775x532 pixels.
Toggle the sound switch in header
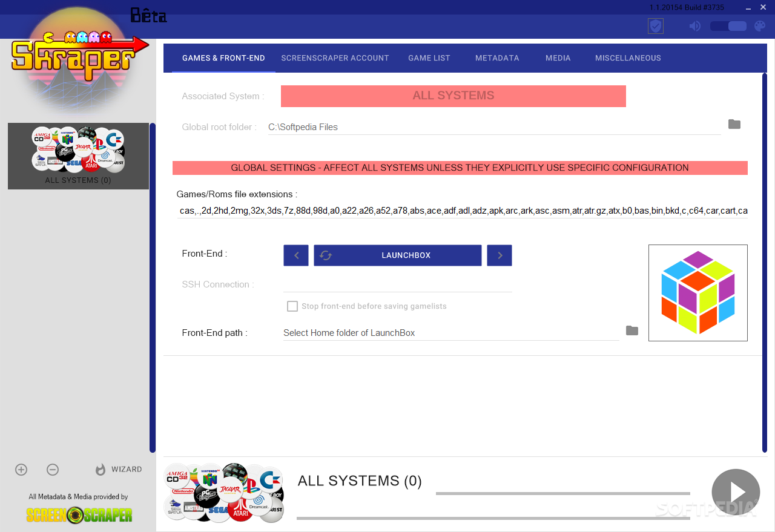point(728,26)
